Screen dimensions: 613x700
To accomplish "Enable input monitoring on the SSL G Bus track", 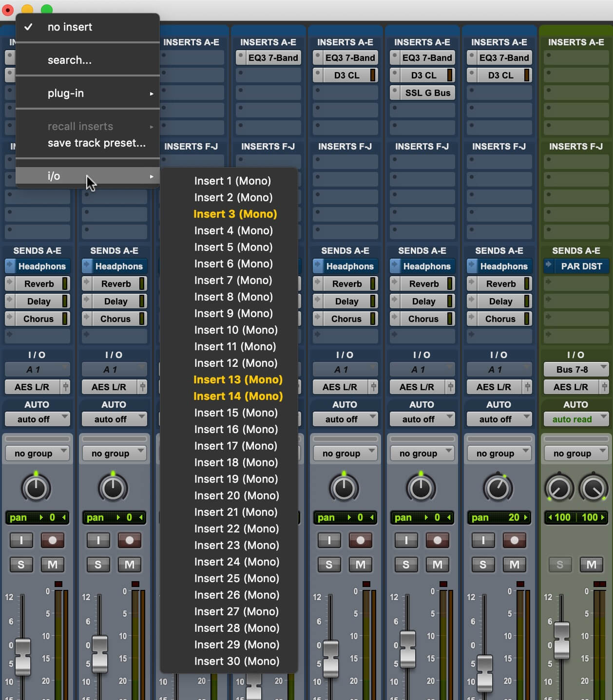I will [x=406, y=540].
